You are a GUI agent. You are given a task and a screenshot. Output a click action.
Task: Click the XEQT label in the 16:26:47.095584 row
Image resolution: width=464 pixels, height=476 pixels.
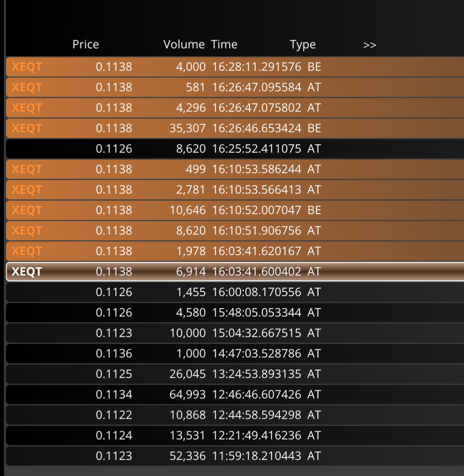coord(27,87)
